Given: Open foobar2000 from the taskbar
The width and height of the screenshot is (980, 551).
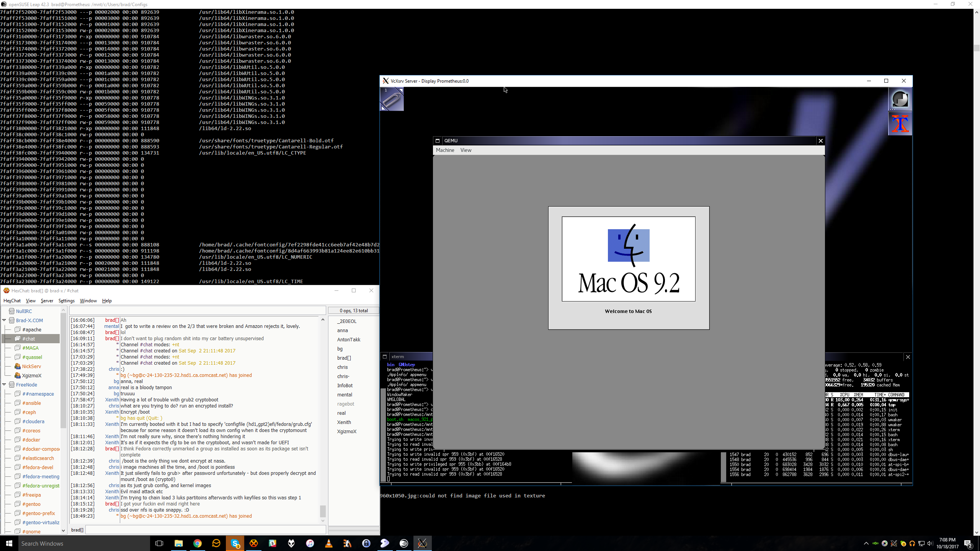Looking at the screenshot, I should coord(291,543).
